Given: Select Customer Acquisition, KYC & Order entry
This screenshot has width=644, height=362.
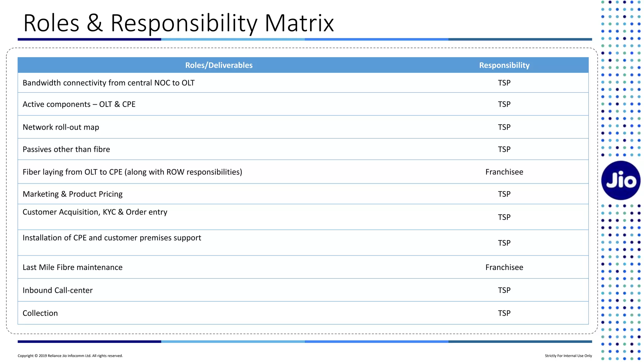Looking at the screenshot, I should pos(95,212).
